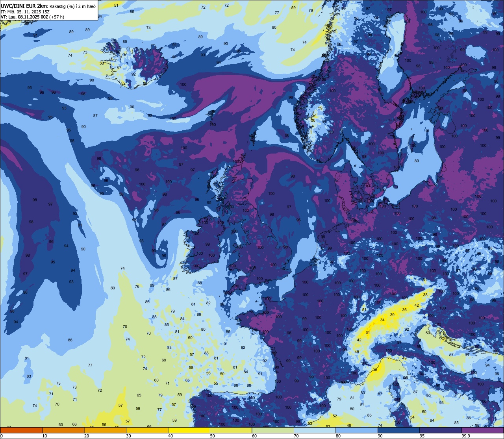
Task: Click the '70' legend scale label
Action: tap(296, 435)
